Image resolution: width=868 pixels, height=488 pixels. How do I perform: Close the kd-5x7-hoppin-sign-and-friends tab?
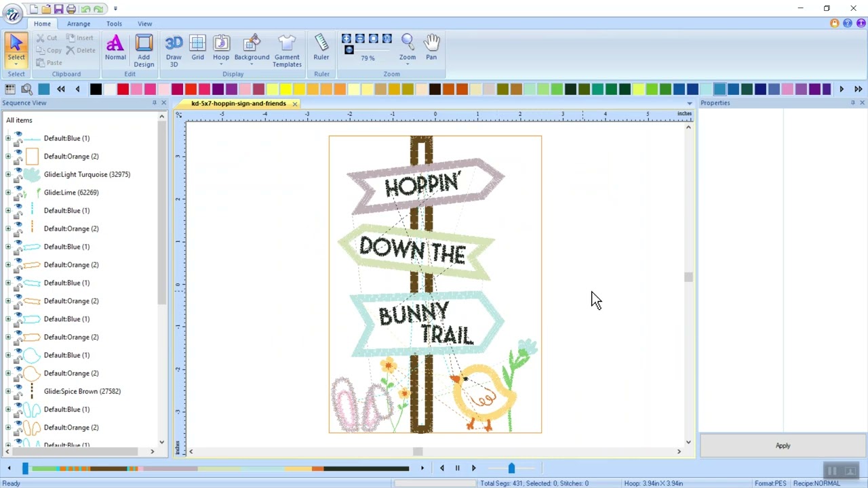(x=295, y=104)
